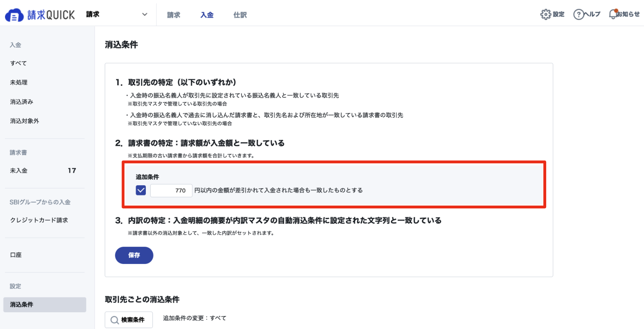Go to the 請求 tab in top navigation
Screen dimensions: 644x329
[x=174, y=15]
